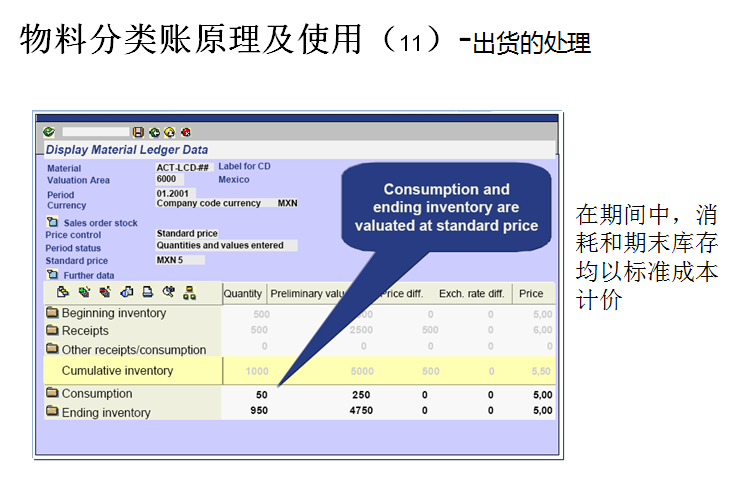Viewport: 736px width, 486px height.
Task: Click the first tree toolbar icon above Beginning inventory
Action: (63, 293)
